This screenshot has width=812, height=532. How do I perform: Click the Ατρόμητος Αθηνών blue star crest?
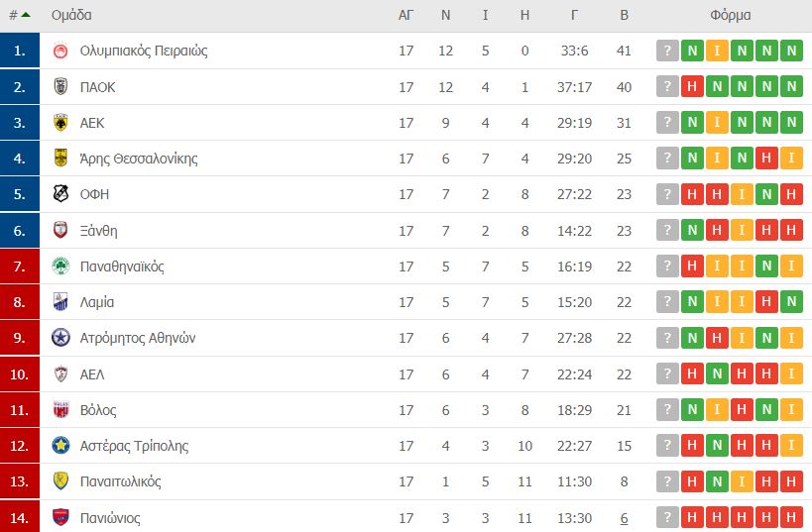tap(60, 338)
